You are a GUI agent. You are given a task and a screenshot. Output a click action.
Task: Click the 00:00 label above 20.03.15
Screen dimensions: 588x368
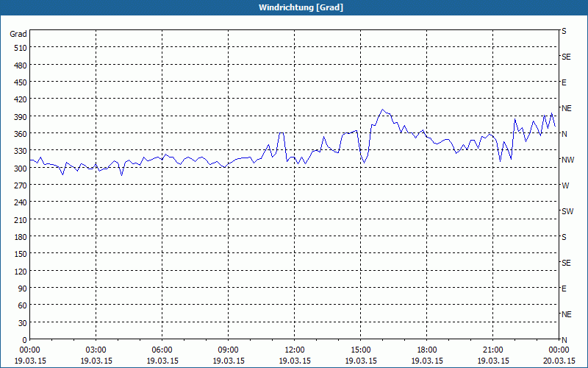point(559,350)
